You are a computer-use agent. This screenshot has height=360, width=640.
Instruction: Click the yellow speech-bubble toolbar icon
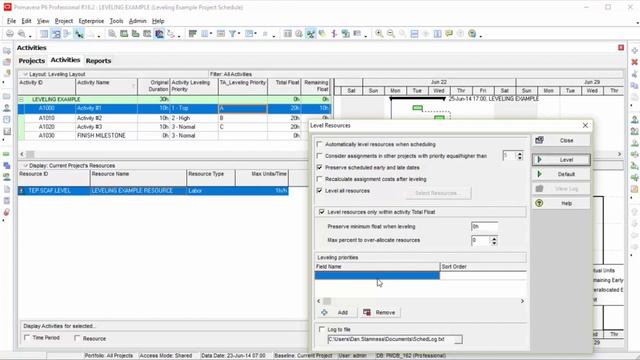(449, 34)
